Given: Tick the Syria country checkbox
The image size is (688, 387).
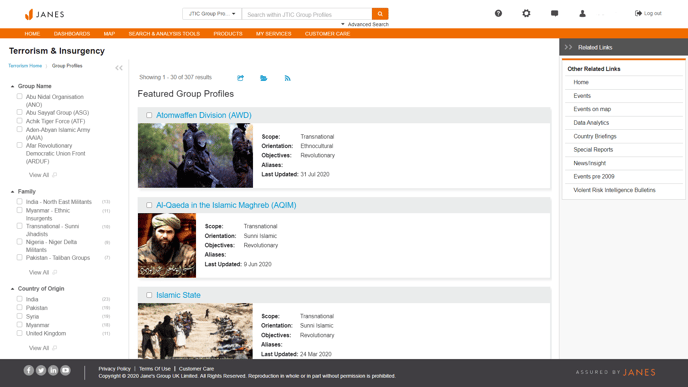Looking at the screenshot, I should [19, 316].
